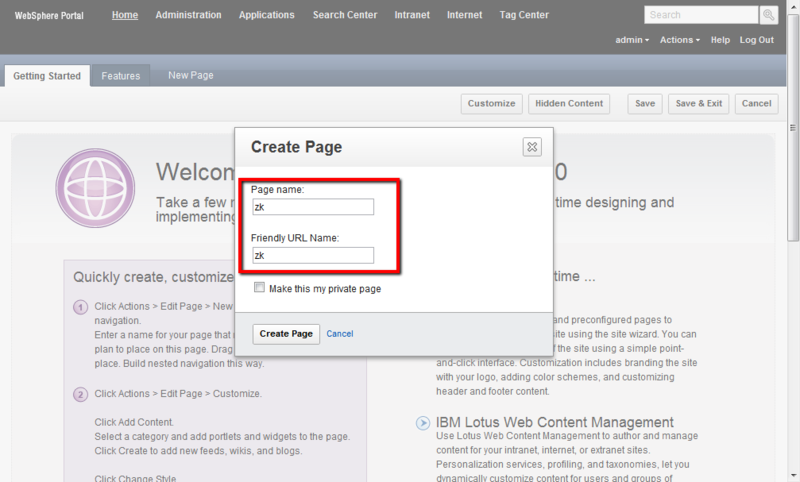Open the admin dropdown menu
Viewport: 800px width, 482px height.
pyautogui.click(x=631, y=40)
